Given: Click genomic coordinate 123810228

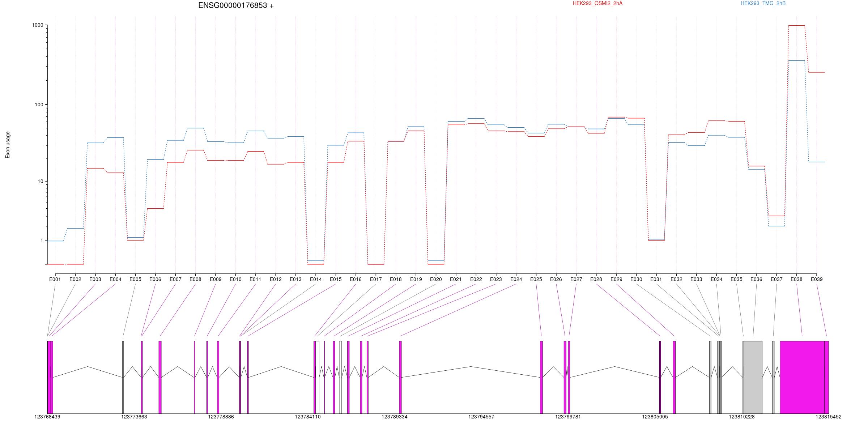Looking at the screenshot, I should point(742,417).
